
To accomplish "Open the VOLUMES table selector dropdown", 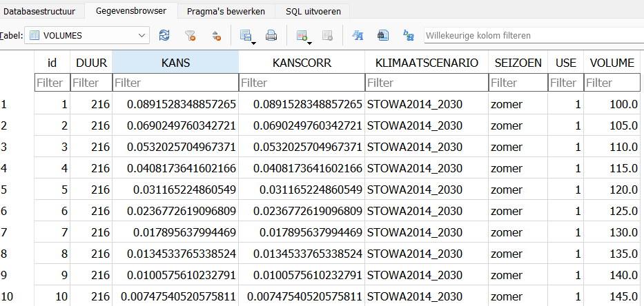I will coord(87,36).
